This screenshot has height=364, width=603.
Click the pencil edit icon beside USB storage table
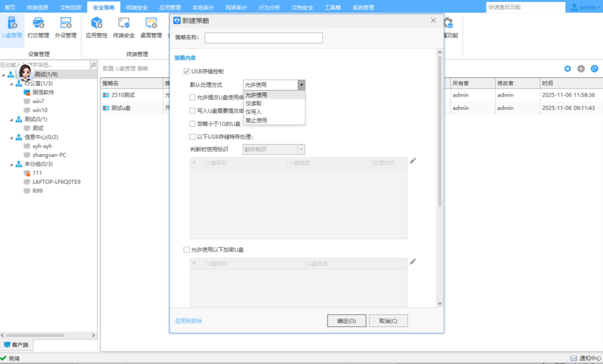[413, 161]
